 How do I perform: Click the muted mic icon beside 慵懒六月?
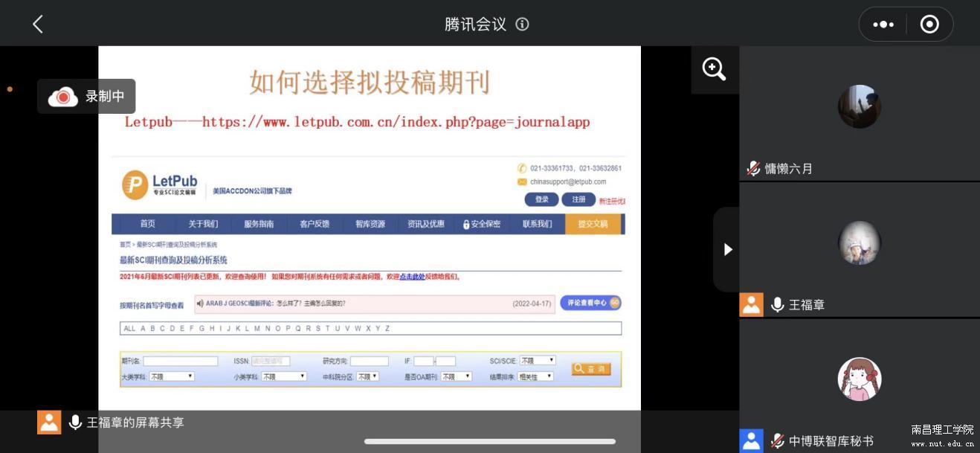[x=753, y=169]
